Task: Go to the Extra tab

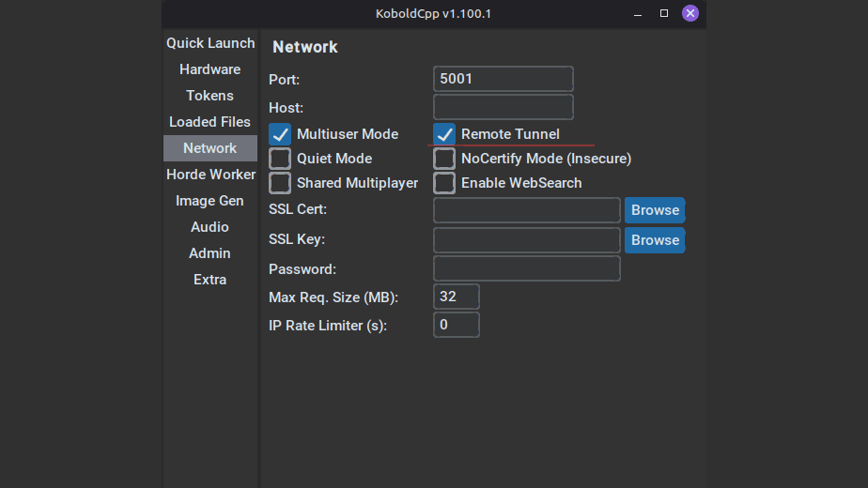Action: tap(210, 280)
